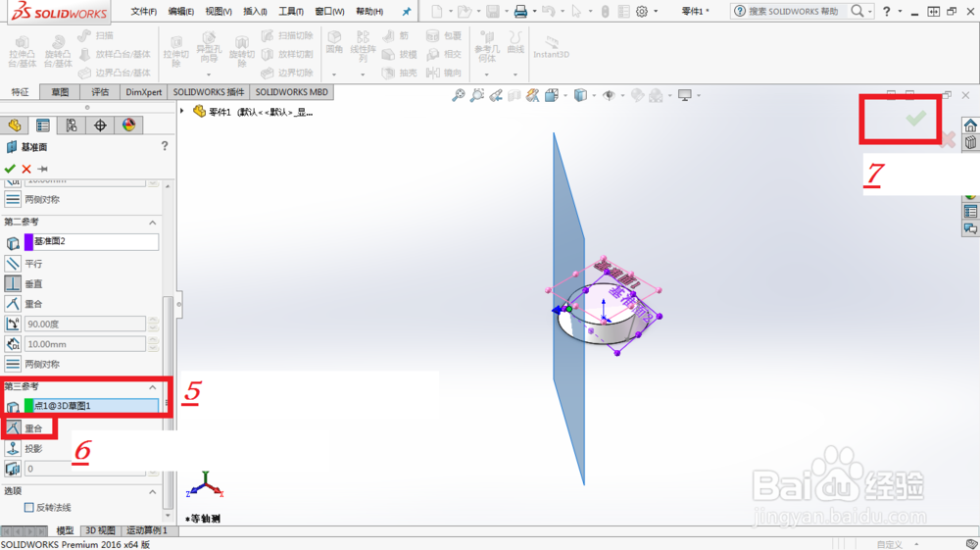980x550 pixels.
Task: Open the Design Library icon in task pane
Action: point(970,143)
